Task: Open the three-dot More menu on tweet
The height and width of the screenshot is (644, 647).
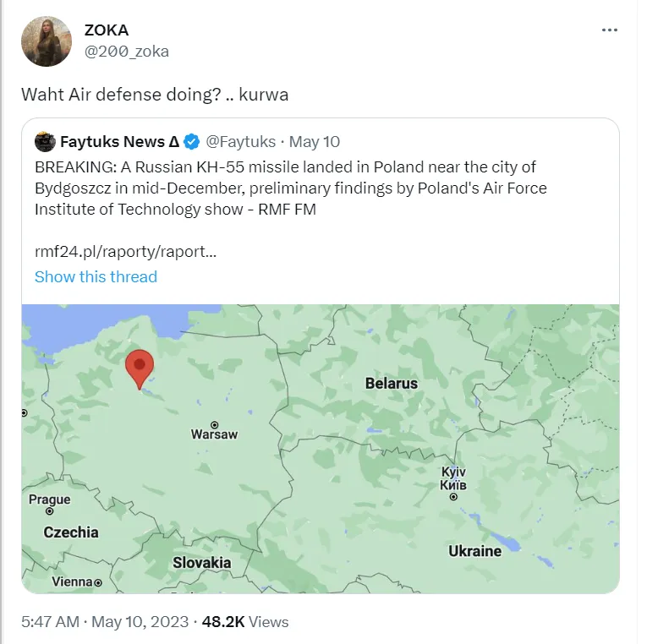Action: (x=609, y=30)
